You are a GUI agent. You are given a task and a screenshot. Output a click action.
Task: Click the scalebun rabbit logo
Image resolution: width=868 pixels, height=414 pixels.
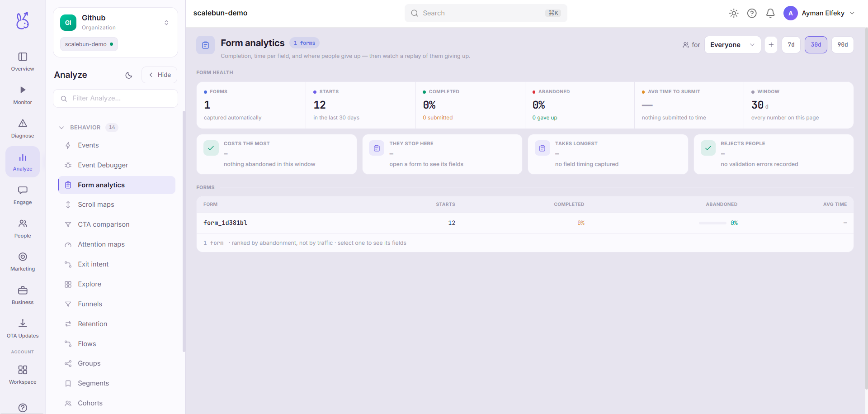[23, 21]
